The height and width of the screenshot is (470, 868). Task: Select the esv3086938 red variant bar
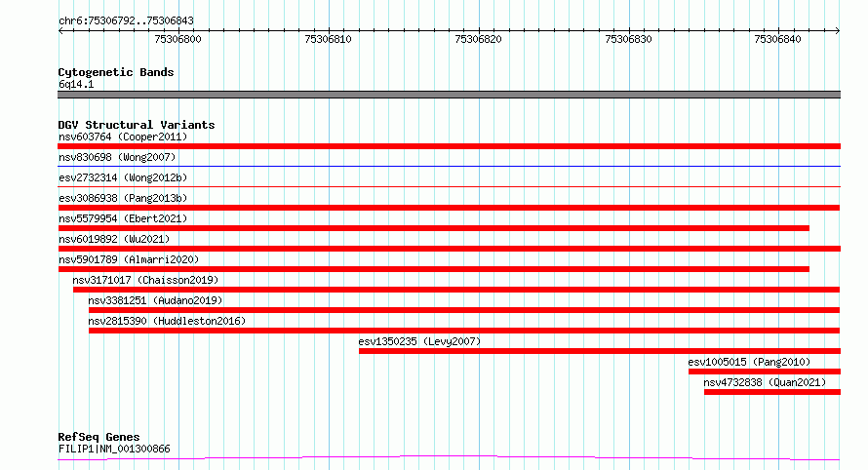coord(449,208)
